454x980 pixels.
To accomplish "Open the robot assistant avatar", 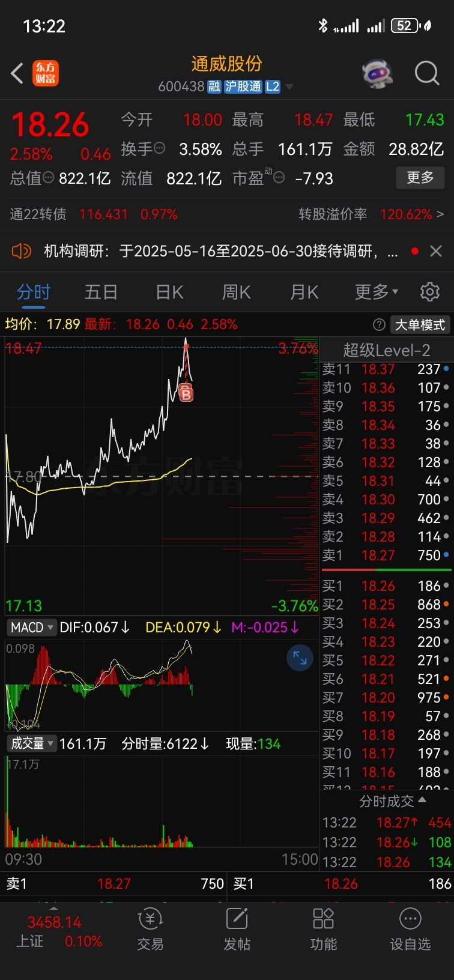I will click(x=377, y=73).
